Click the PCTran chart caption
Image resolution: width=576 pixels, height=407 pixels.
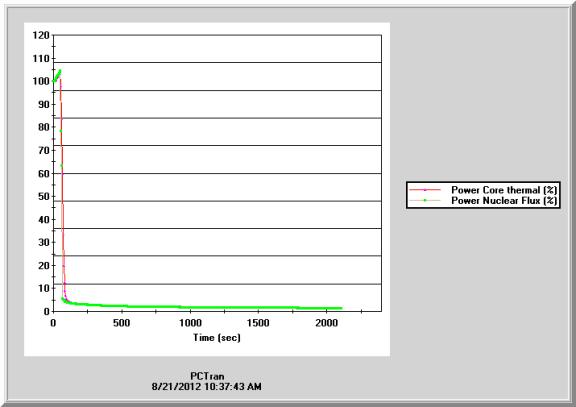207,376
